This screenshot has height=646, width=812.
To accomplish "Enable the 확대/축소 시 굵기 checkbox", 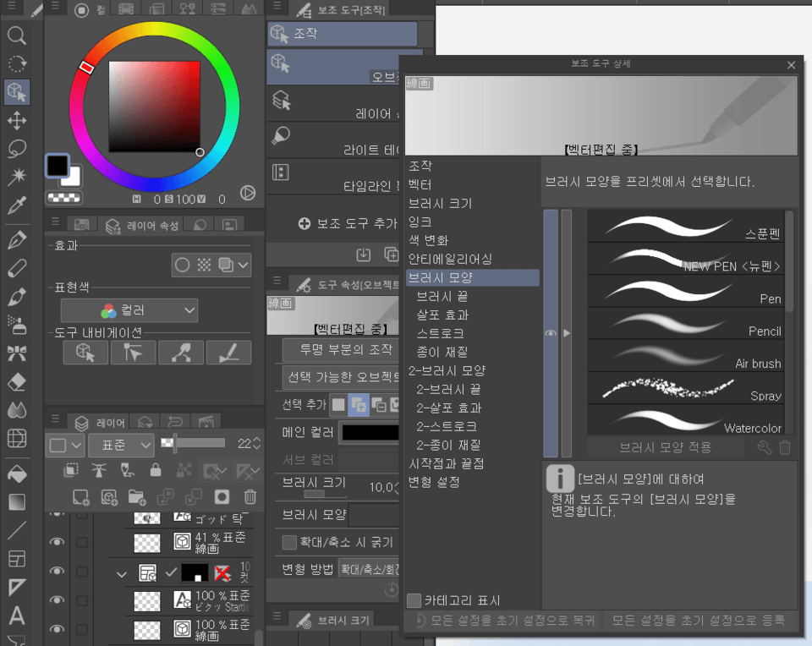I will click(x=288, y=542).
